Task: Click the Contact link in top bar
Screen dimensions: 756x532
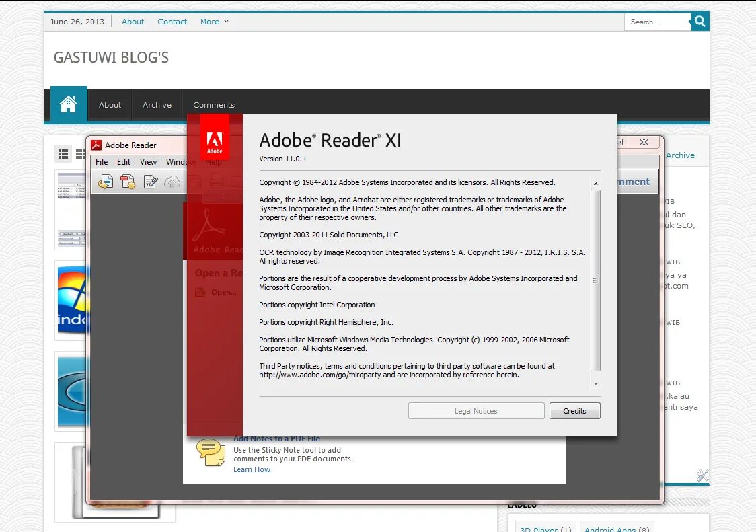Action: 172,22
